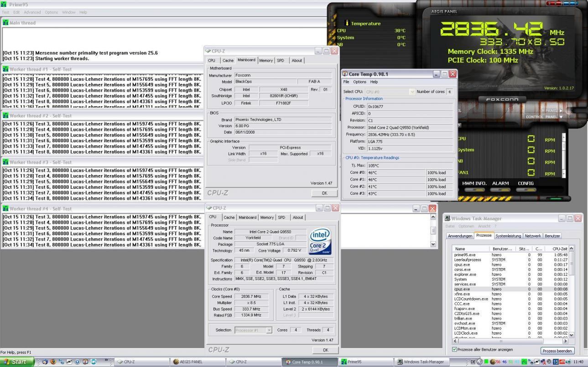Select SPD tab in upper CPU-Z window
Screen dimensions: 588x367
coord(281,60)
